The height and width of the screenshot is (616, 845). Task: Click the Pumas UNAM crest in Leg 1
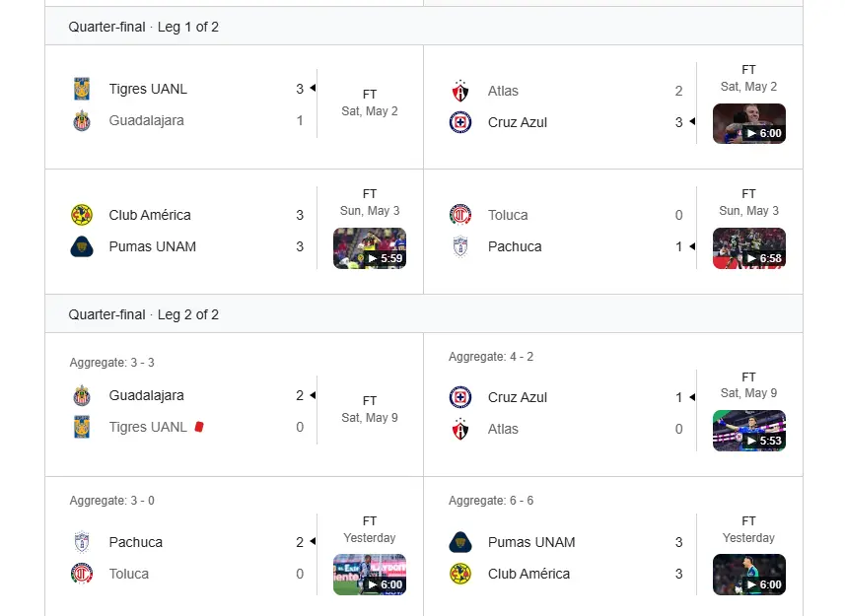(82, 246)
